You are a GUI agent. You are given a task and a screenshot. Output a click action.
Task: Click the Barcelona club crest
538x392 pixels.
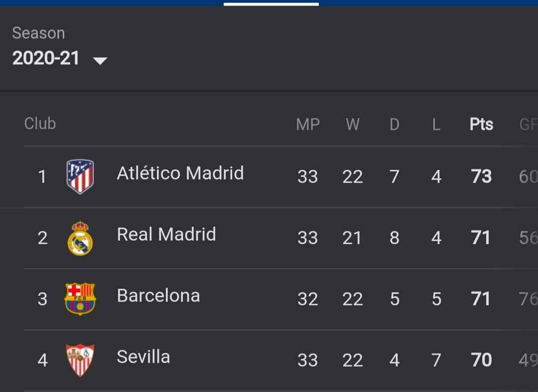click(80, 299)
